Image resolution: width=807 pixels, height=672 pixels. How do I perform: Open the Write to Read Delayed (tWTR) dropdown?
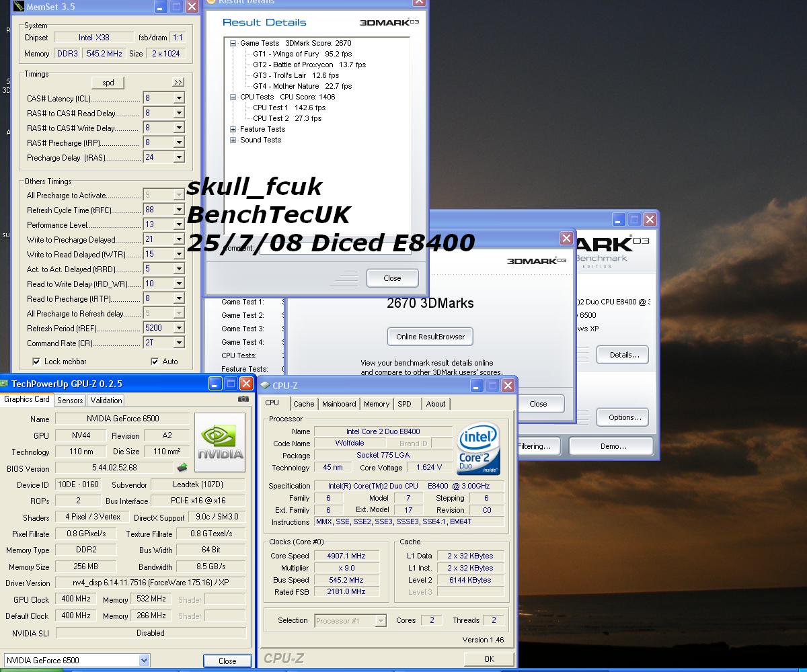coord(179,254)
